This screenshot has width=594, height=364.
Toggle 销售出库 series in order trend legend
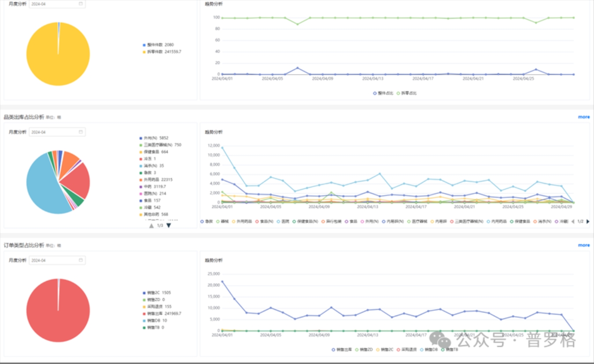pyautogui.click(x=342, y=349)
